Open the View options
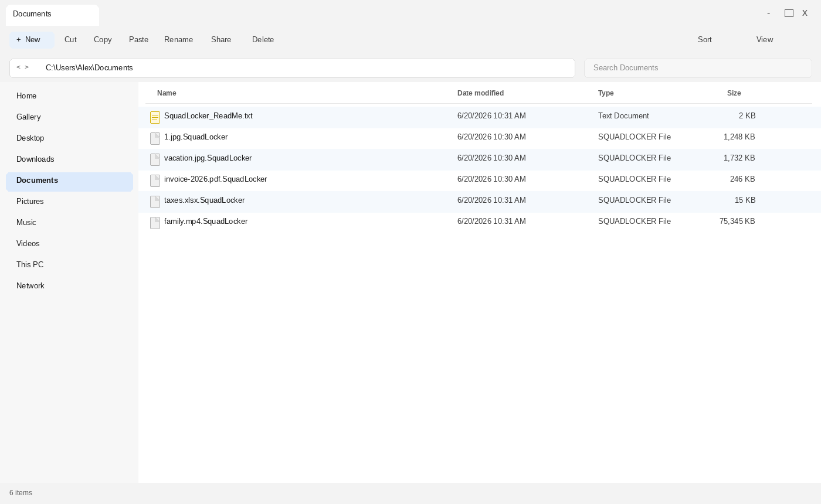The image size is (821, 504). (765, 40)
